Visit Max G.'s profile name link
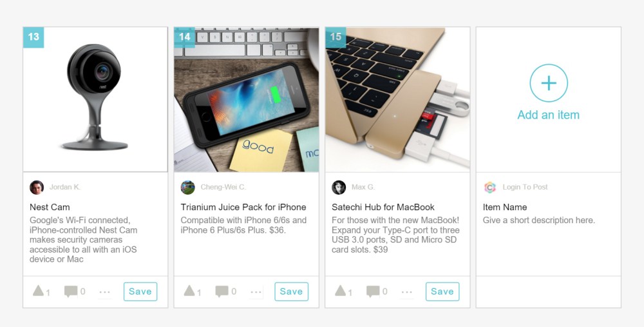Screen dimensions: 644x327 pyautogui.click(x=363, y=187)
